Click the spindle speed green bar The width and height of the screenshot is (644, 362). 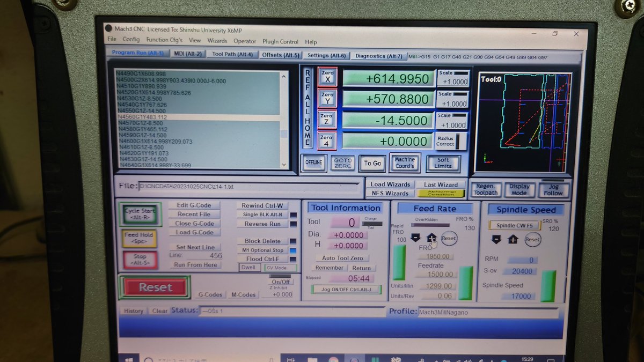click(548, 286)
